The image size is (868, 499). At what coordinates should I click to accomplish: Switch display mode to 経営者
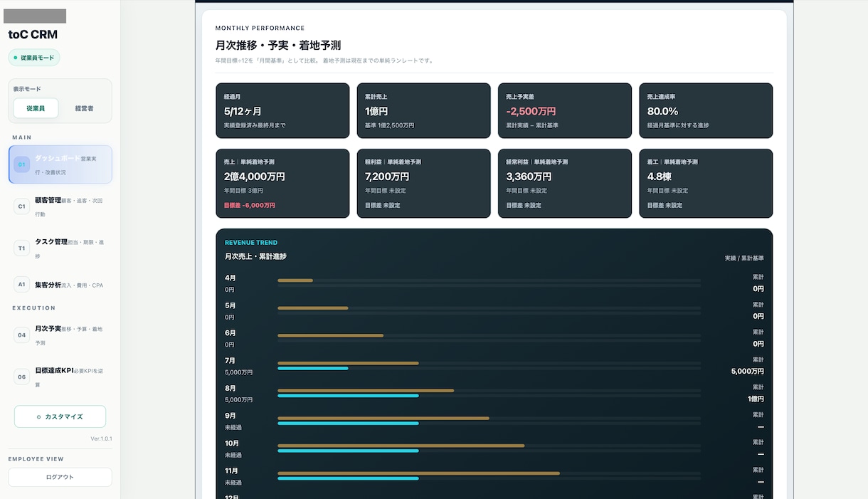point(85,108)
